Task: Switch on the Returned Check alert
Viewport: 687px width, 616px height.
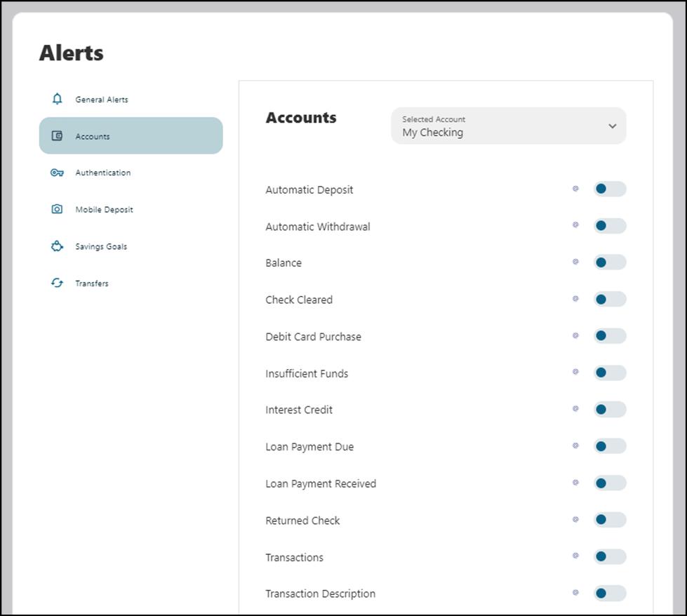Action: click(610, 520)
